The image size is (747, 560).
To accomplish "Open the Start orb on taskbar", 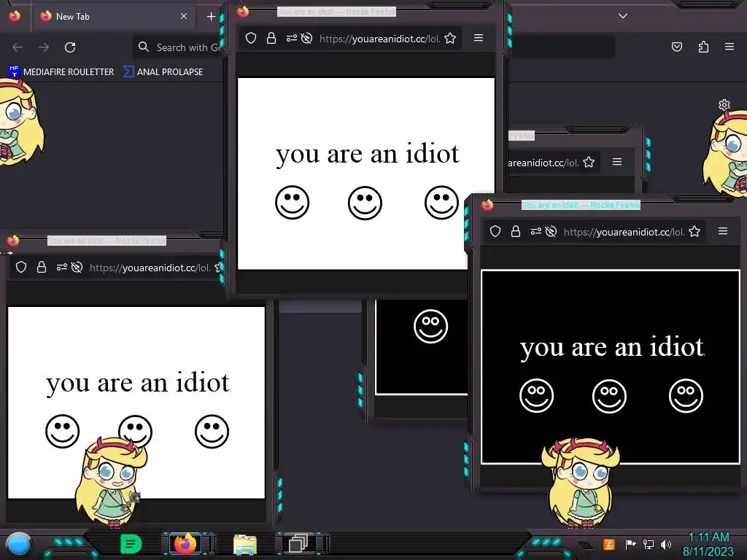I will coord(19,544).
